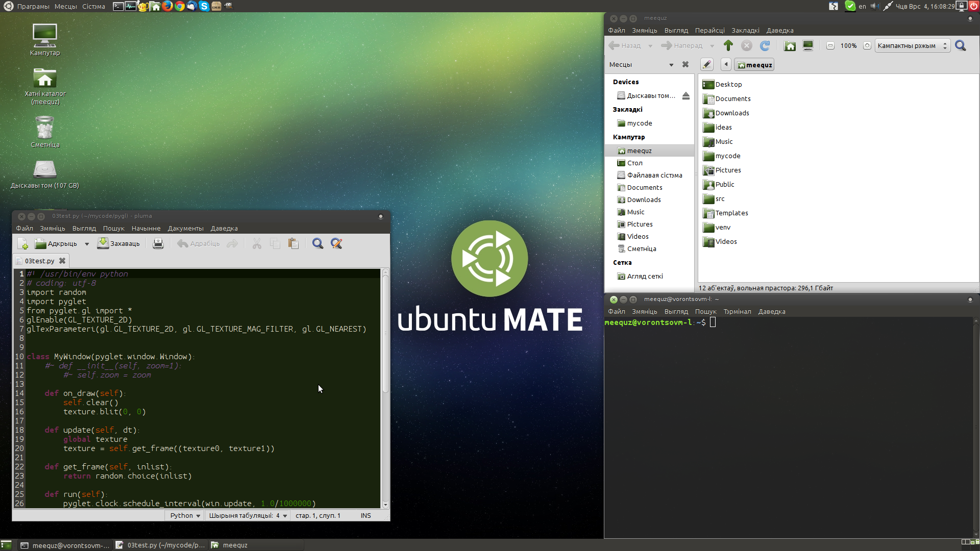Click the Find magnifier icon in pluma

coord(318,244)
